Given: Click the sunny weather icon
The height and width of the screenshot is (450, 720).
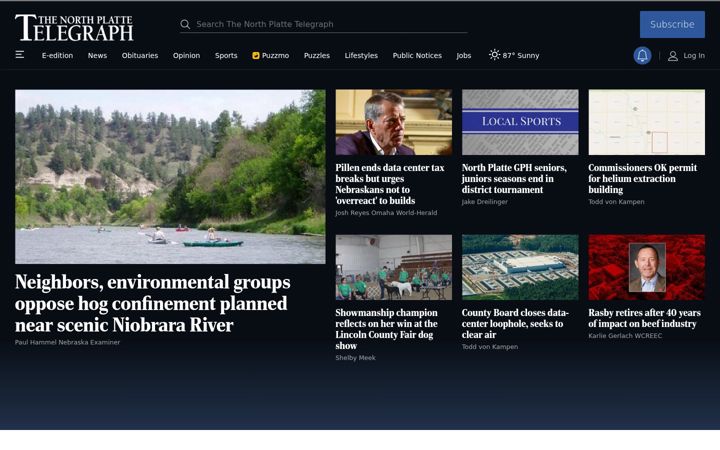Looking at the screenshot, I should pyautogui.click(x=494, y=55).
